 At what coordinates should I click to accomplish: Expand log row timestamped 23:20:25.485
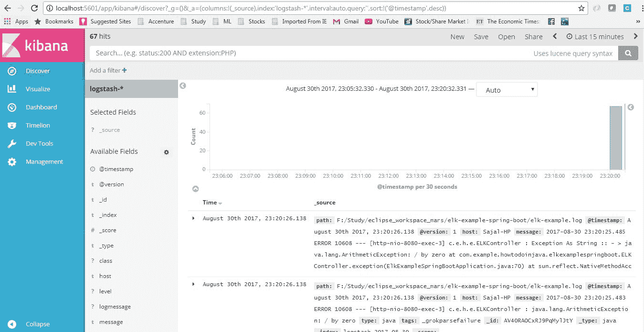193,218
